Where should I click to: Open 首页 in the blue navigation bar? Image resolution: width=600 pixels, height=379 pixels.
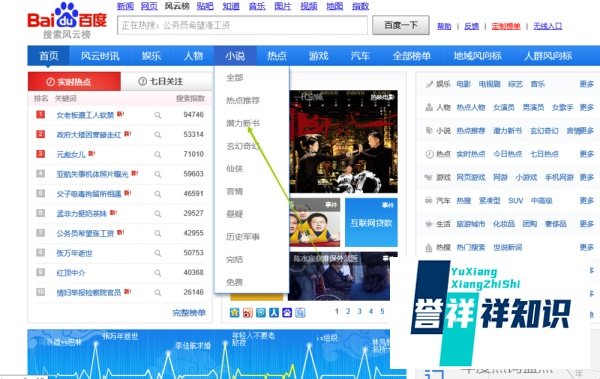click(x=49, y=56)
